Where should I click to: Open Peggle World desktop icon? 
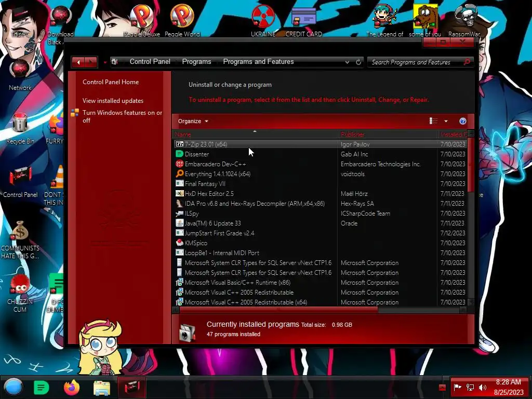[182, 20]
